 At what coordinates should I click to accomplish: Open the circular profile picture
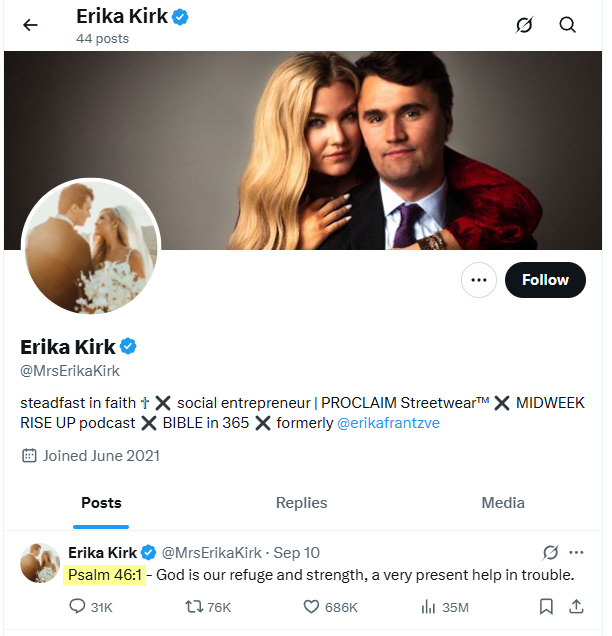tap(90, 247)
